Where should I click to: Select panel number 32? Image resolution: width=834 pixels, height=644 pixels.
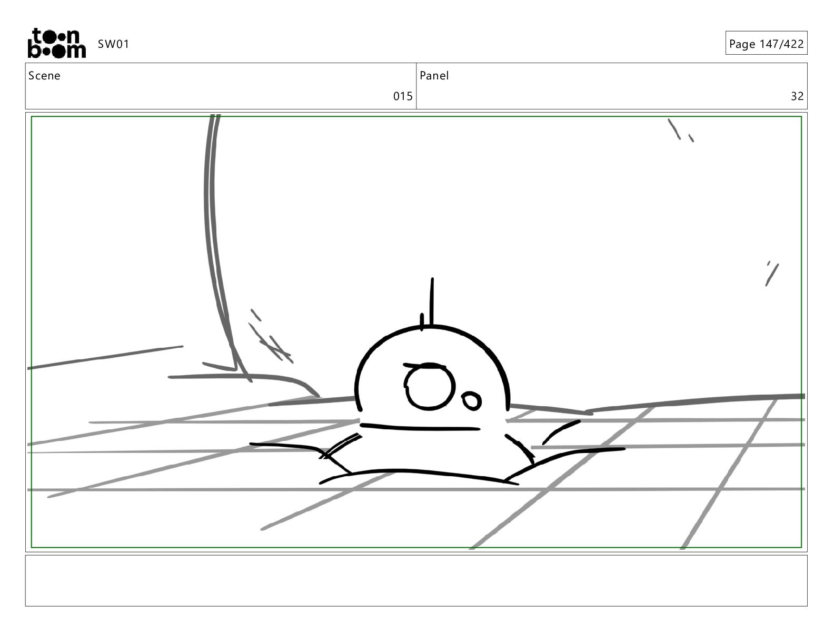pos(797,96)
